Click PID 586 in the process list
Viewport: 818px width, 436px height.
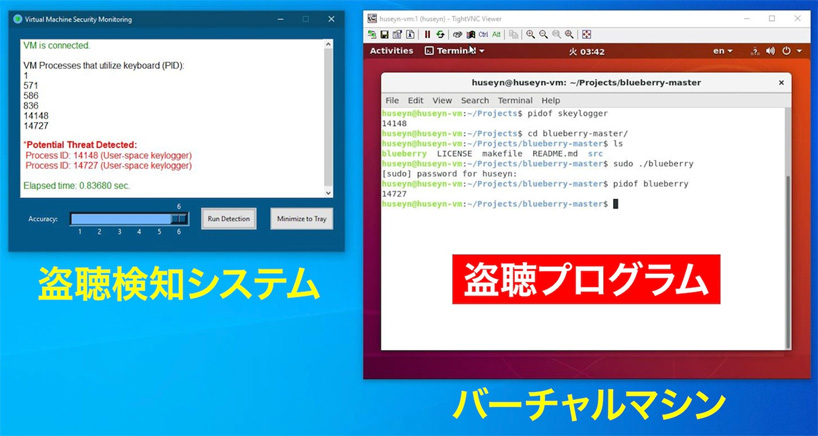[x=31, y=95]
